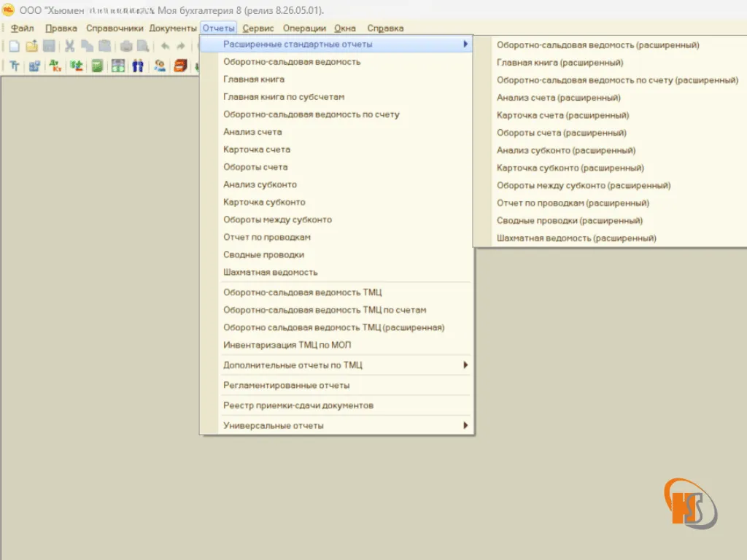Image resolution: width=747 pixels, height=560 pixels.
Task: Click the Paste clipboard icon
Action: [x=105, y=46]
